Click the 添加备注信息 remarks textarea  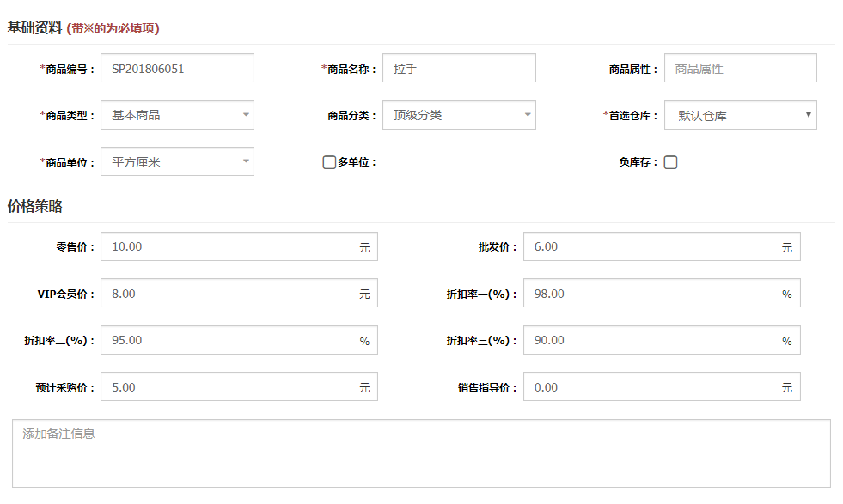(x=421, y=453)
